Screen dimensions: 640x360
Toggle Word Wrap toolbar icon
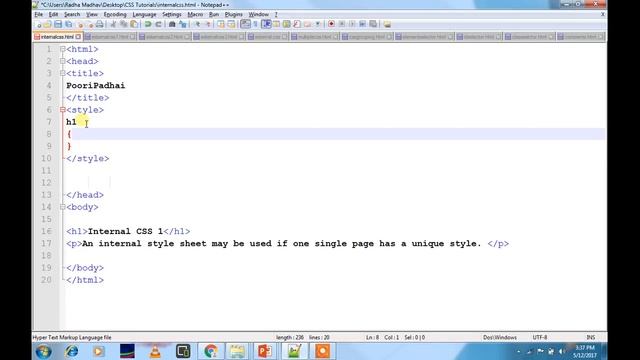[x=245, y=24]
